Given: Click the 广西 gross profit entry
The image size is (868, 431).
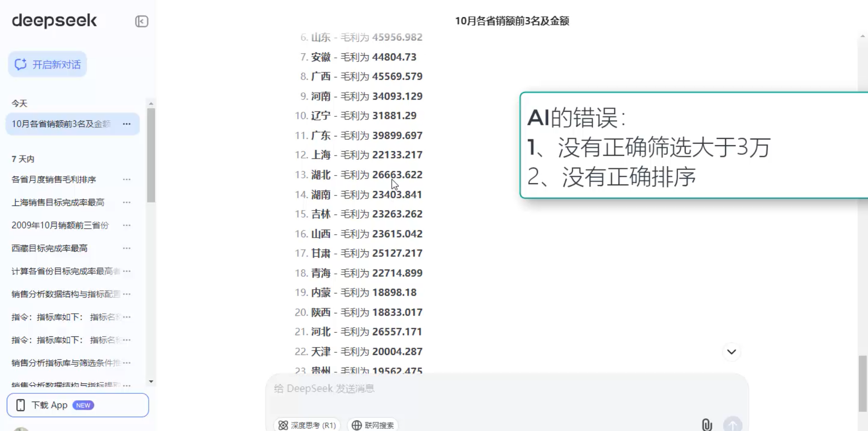Looking at the screenshot, I should coord(361,77).
